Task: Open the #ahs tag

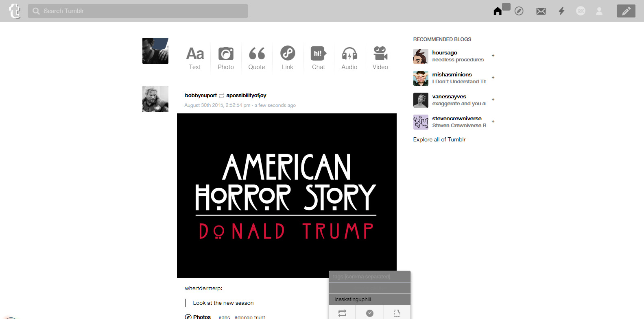Action: [224, 317]
